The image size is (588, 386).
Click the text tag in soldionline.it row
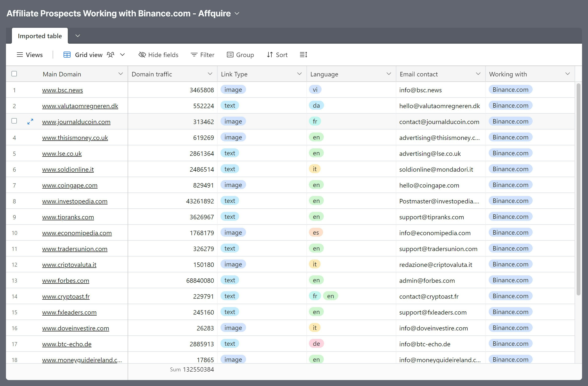coord(230,169)
